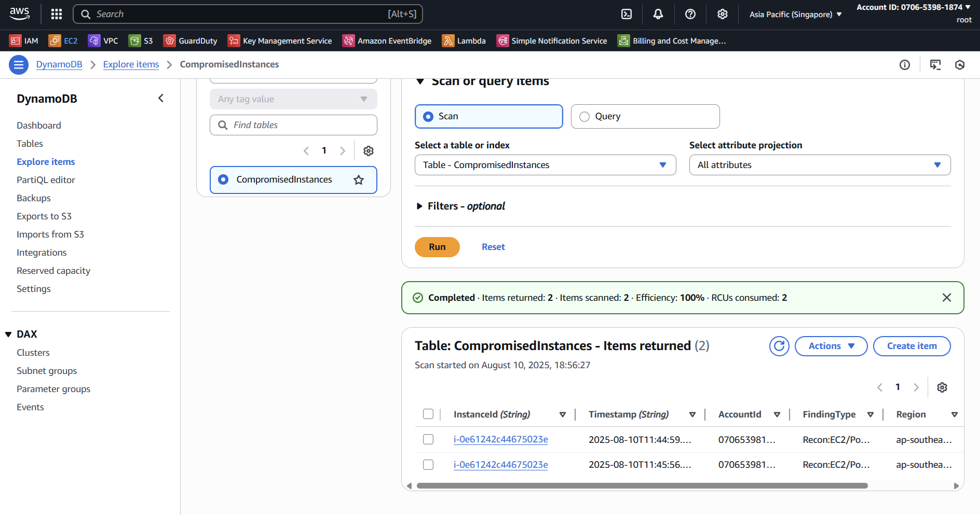This screenshot has height=529, width=980.
Task: Select the Query radio option
Action: coord(645,116)
